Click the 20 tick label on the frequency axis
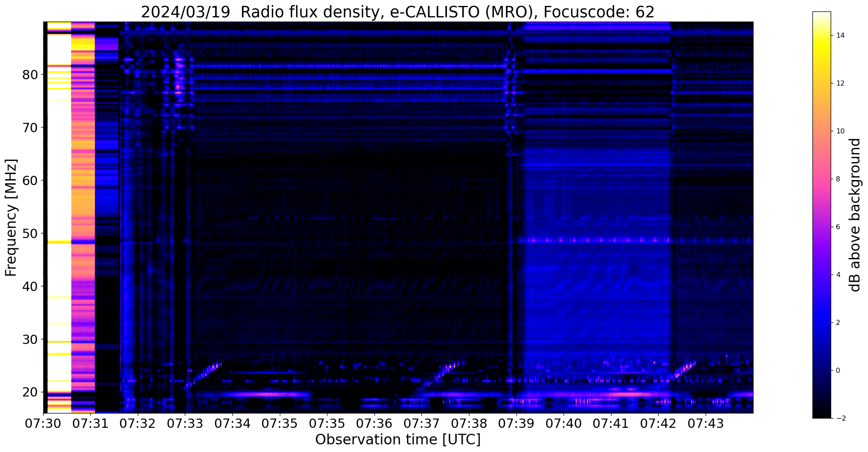This screenshot has width=868, height=452. coord(30,392)
